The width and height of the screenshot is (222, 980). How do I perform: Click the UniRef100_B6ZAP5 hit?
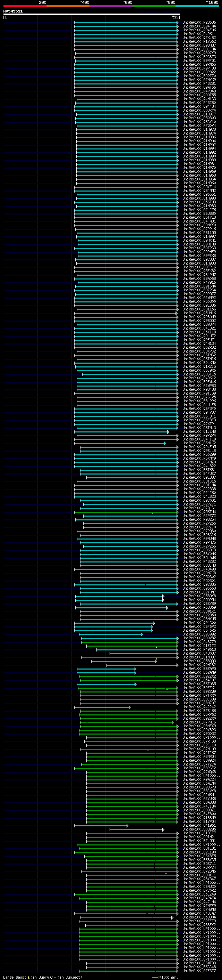point(199,669)
